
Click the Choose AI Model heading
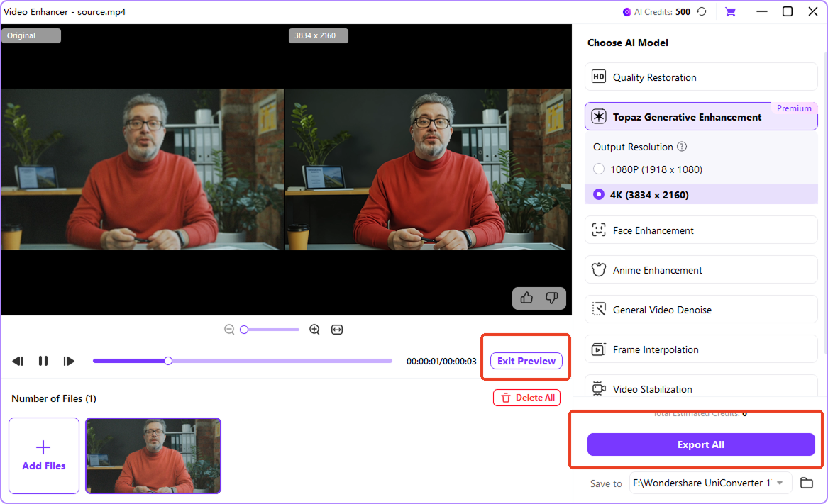[628, 43]
